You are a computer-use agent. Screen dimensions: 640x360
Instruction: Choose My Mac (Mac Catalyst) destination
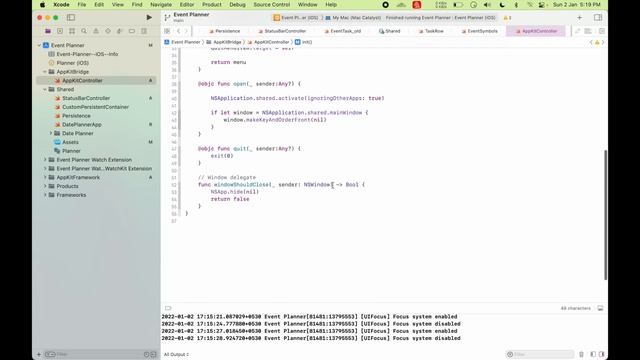coord(353,18)
